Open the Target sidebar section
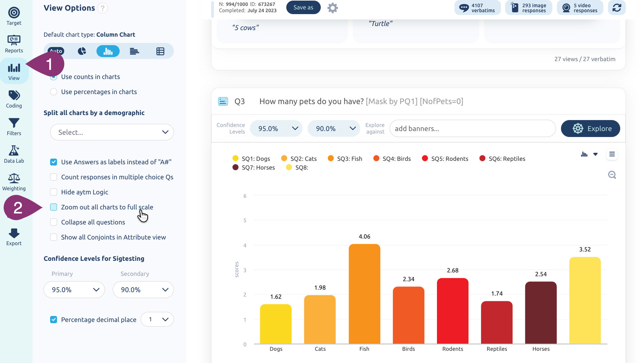This screenshot has width=644, height=363. point(14,16)
